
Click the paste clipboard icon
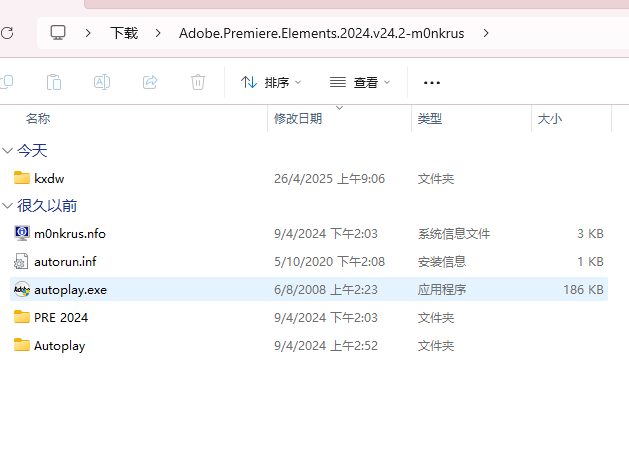point(54,82)
